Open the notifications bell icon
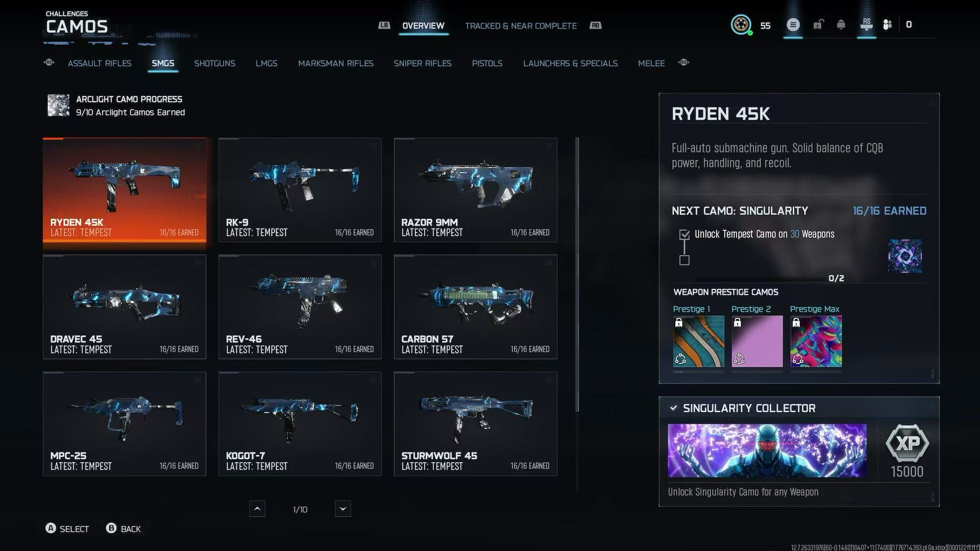980x551 pixels. tap(841, 24)
